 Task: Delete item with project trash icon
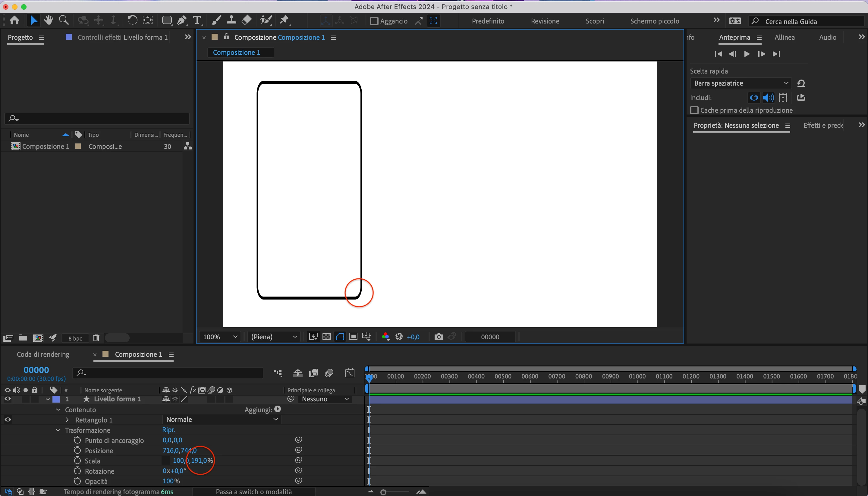[96, 337]
